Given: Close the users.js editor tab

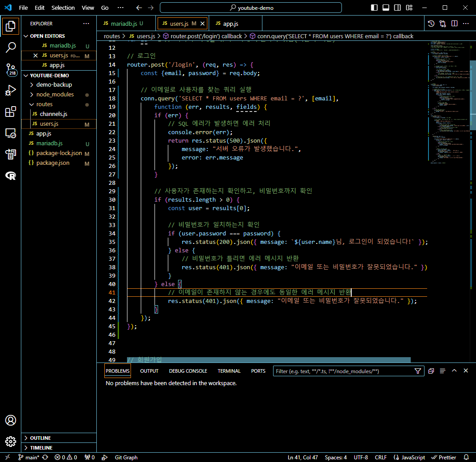Looking at the screenshot, I should [x=202, y=24].
